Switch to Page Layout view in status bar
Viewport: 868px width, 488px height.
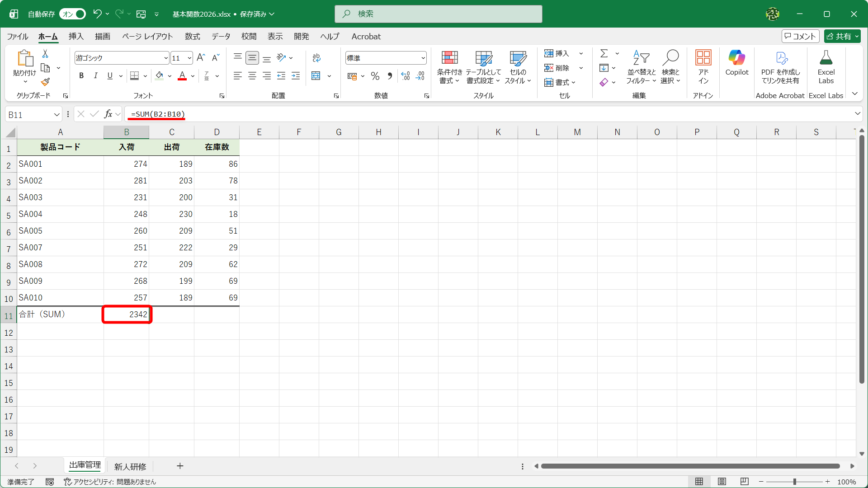tap(722, 482)
